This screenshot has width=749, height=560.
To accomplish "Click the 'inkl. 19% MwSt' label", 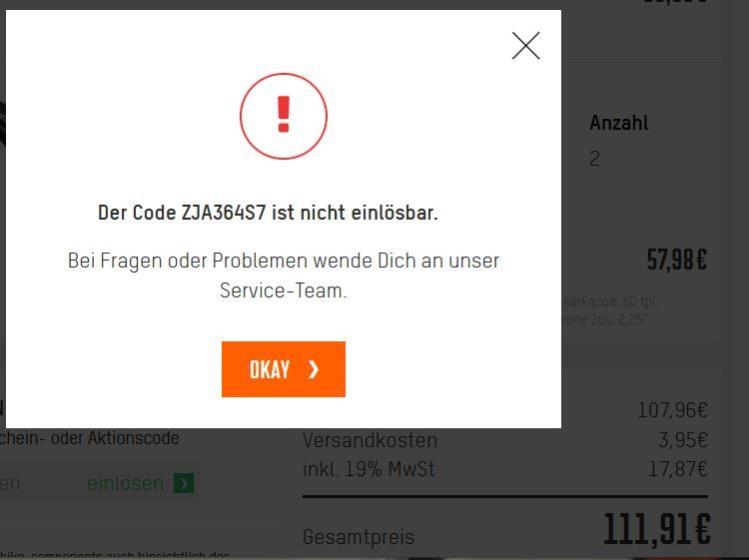I will 369,469.
